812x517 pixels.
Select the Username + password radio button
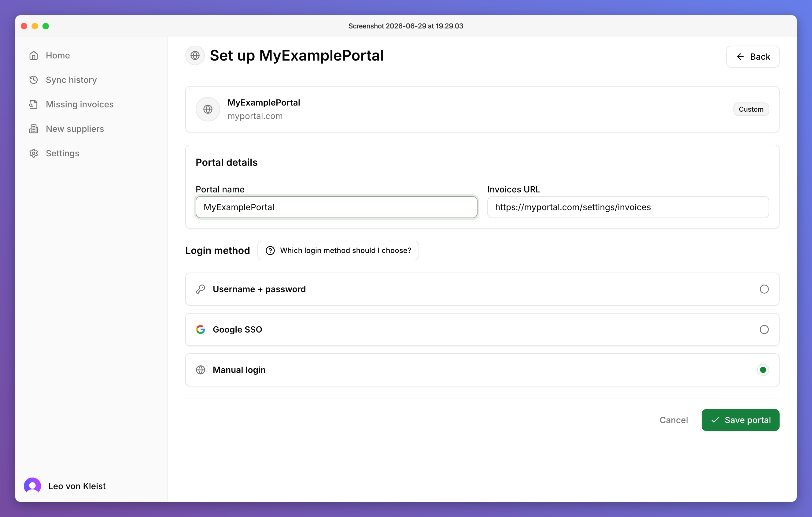tap(764, 289)
